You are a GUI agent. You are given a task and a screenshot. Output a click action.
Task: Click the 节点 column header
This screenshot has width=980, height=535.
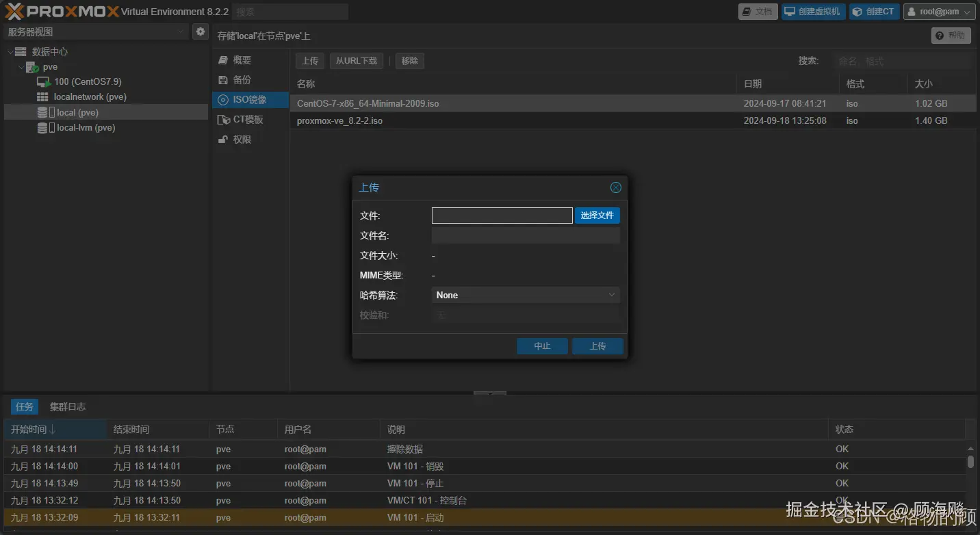tap(243, 430)
